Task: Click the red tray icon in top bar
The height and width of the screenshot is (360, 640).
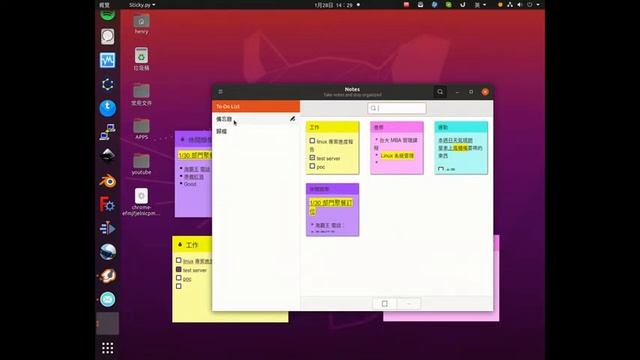Action: pos(406,5)
